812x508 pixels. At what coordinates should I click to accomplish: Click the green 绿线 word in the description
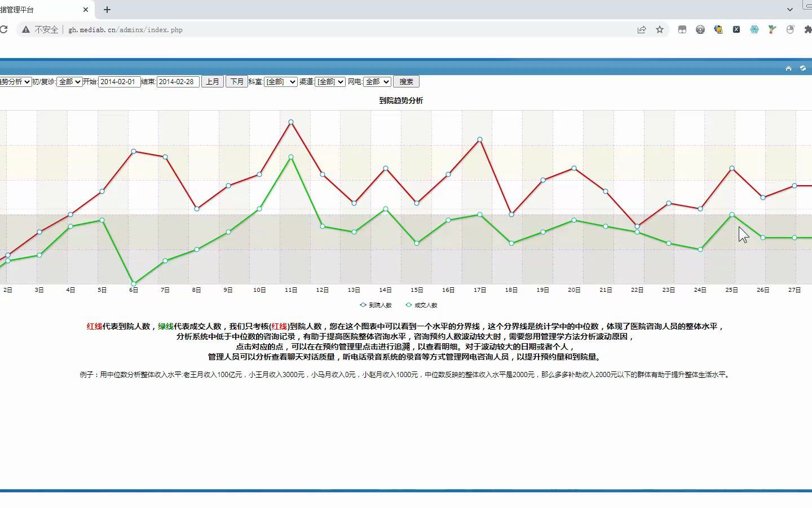point(166,326)
